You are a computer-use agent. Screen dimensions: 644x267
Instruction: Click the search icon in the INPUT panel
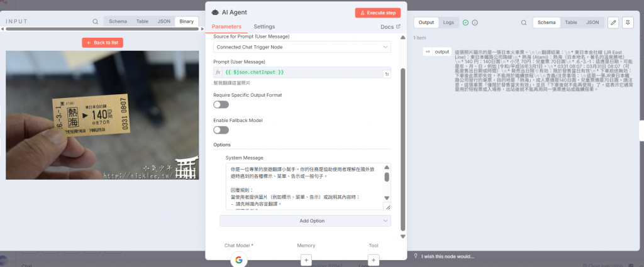click(x=96, y=22)
